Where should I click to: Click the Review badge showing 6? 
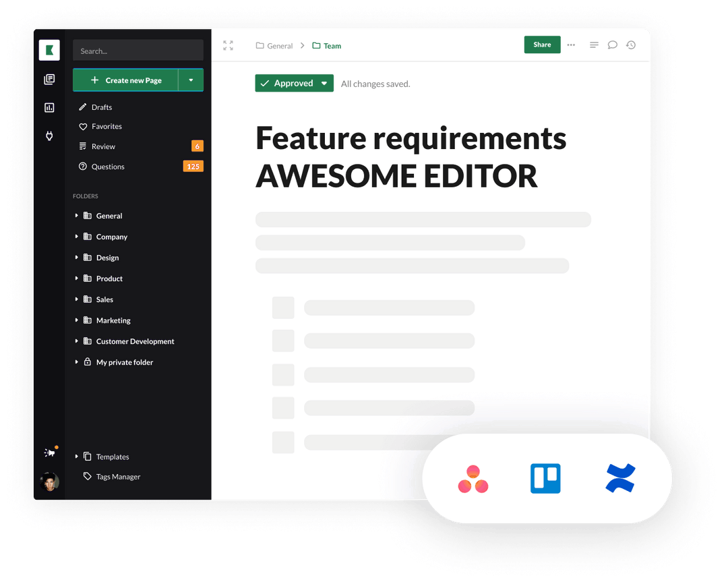pyautogui.click(x=198, y=146)
